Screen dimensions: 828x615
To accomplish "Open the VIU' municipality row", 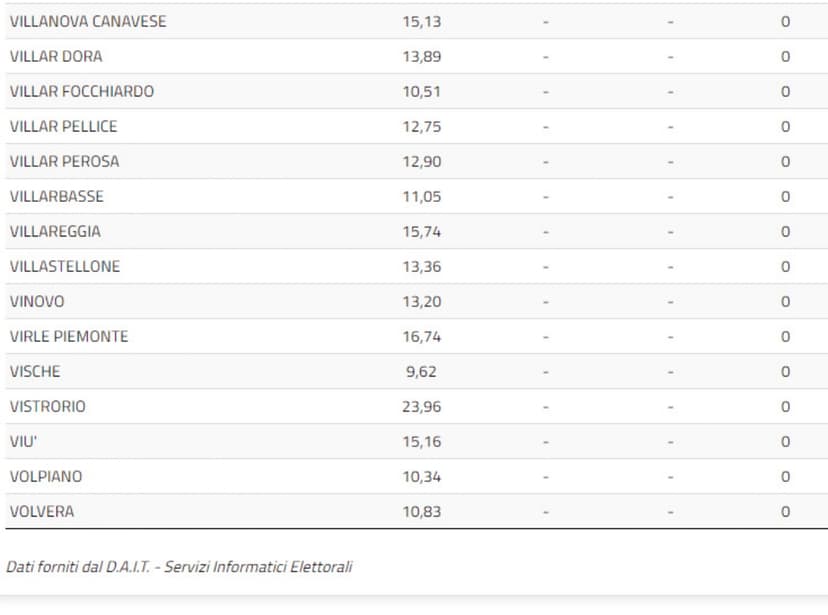I will coord(23,441).
